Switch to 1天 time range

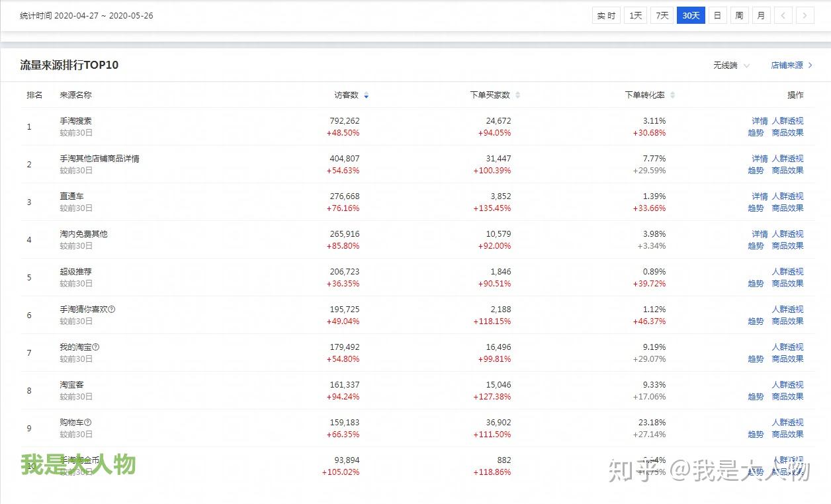point(636,15)
